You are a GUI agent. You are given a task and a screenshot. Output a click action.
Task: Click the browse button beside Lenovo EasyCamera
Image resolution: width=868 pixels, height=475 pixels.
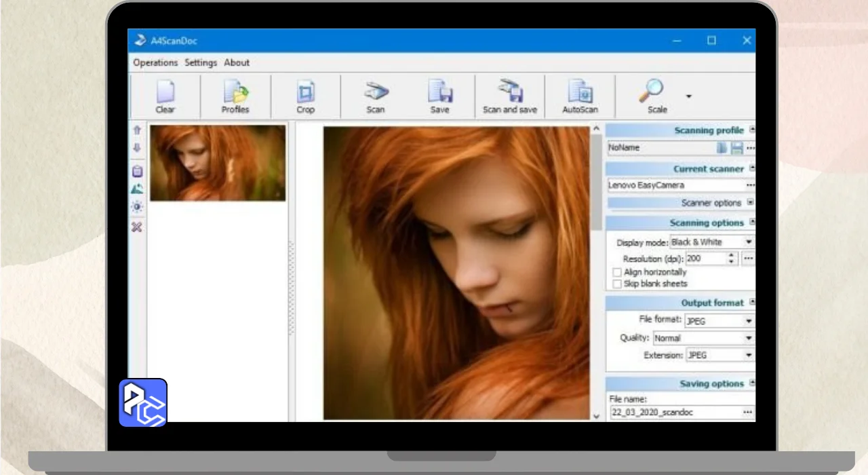(x=750, y=185)
